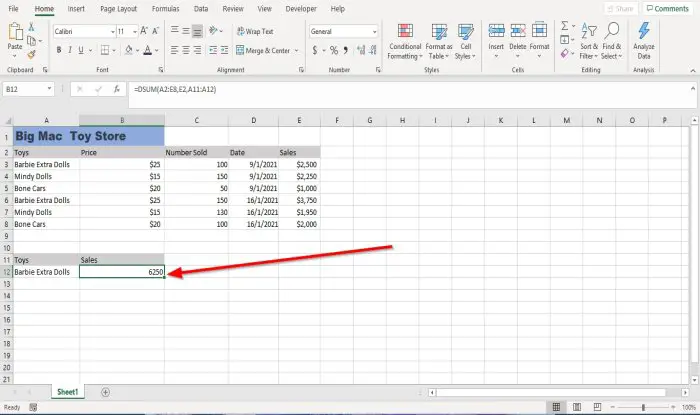The image size is (700, 415).
Task: Open Cell Styles gallery
Action: click(x=465, y=42)
